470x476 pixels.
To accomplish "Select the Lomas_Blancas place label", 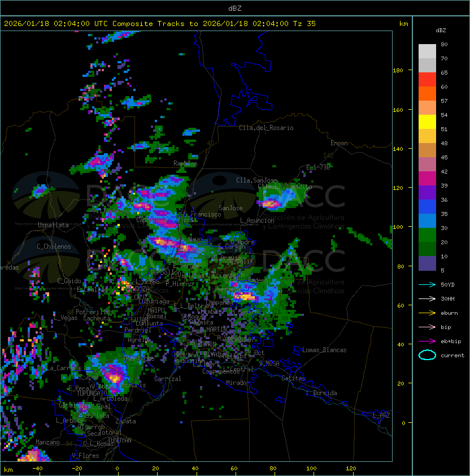I will [324, 350].
